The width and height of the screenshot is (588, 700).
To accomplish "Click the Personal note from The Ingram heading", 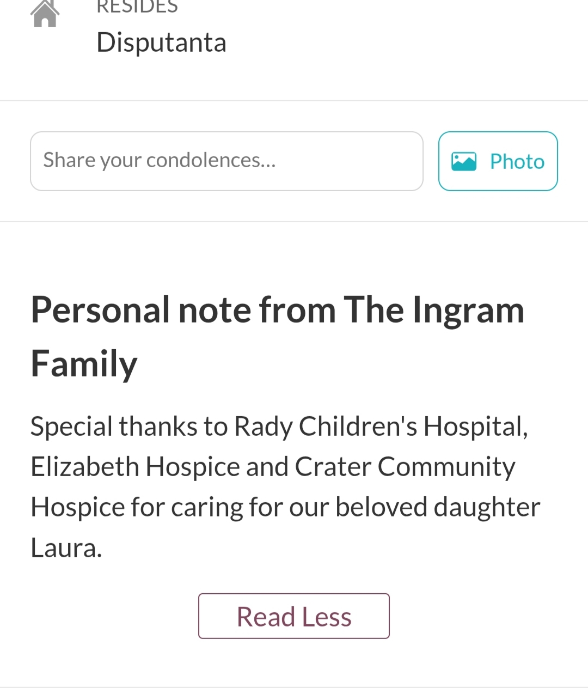I will (278, 310).
